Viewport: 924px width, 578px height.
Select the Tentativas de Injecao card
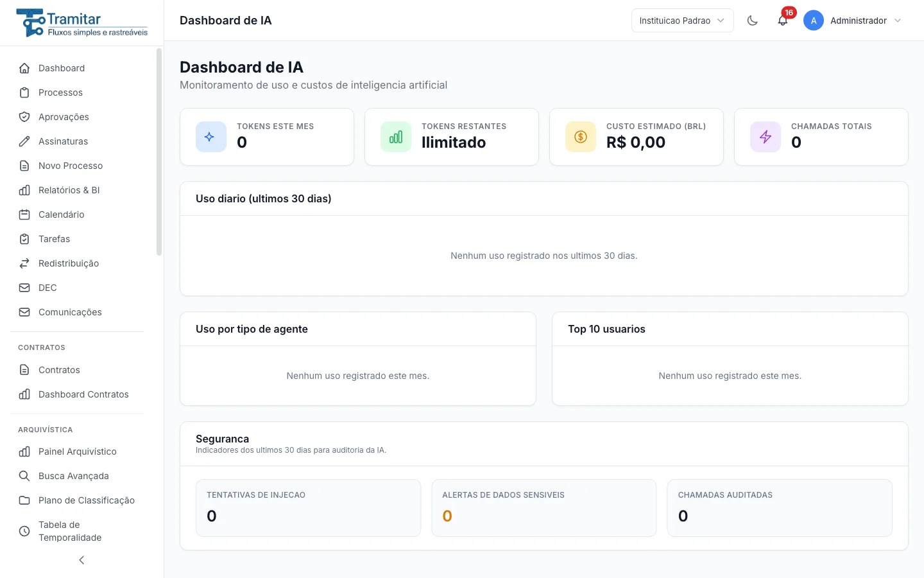308,508
